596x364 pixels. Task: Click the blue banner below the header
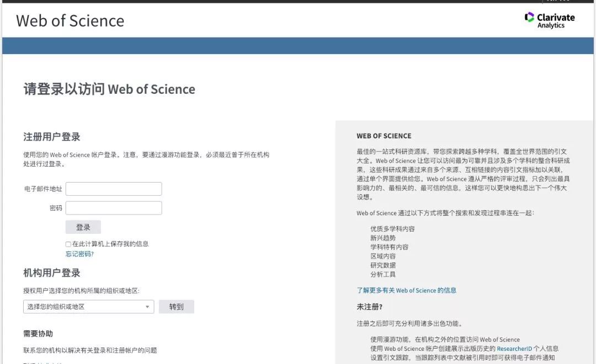click(x=298, y=46)
